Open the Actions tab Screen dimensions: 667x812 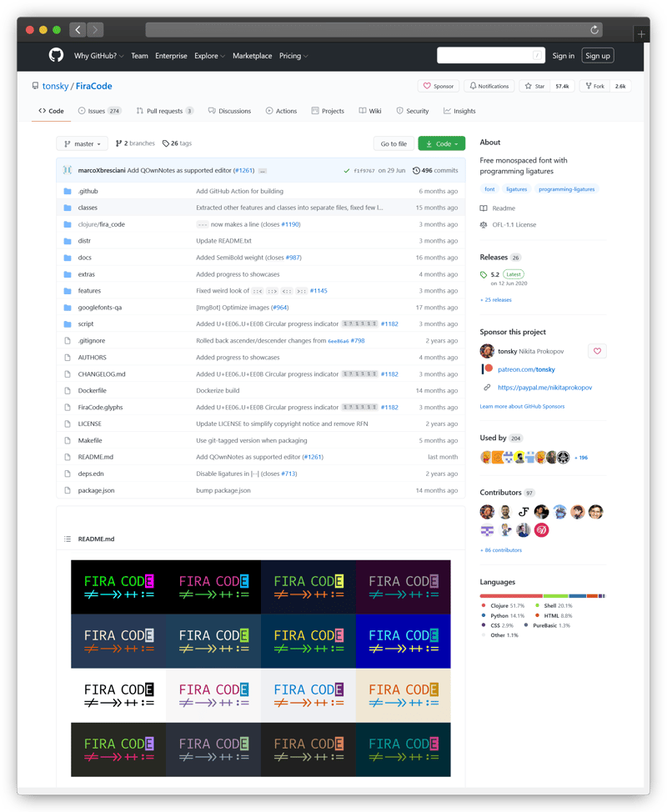pos(281,111)
